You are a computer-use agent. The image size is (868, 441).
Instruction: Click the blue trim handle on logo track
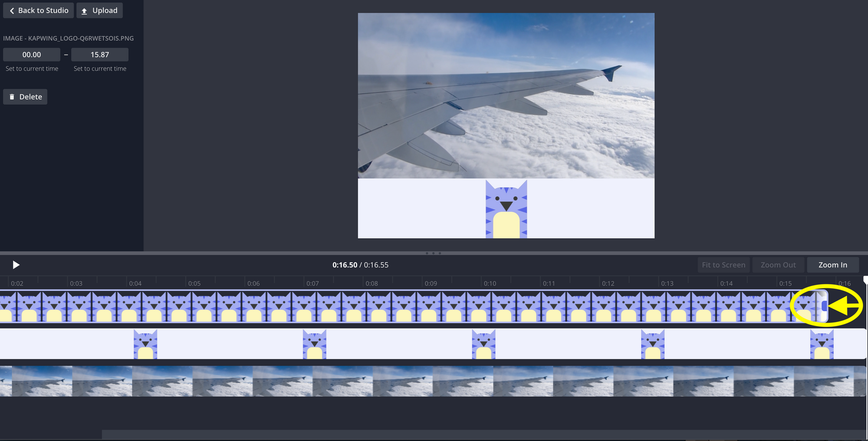coord(824,306)
